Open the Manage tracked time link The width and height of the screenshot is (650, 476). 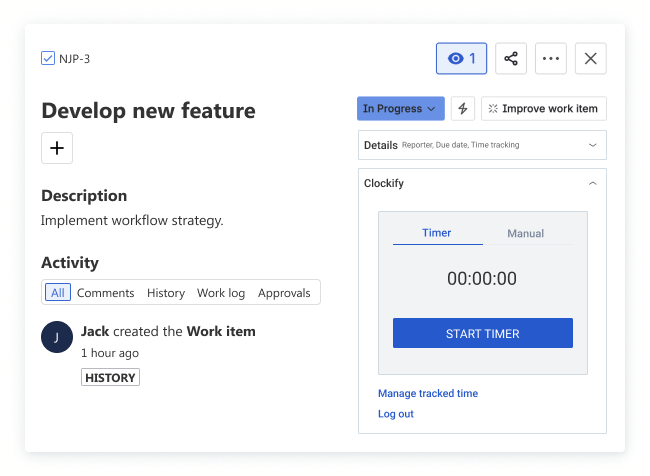click(428, 393)
